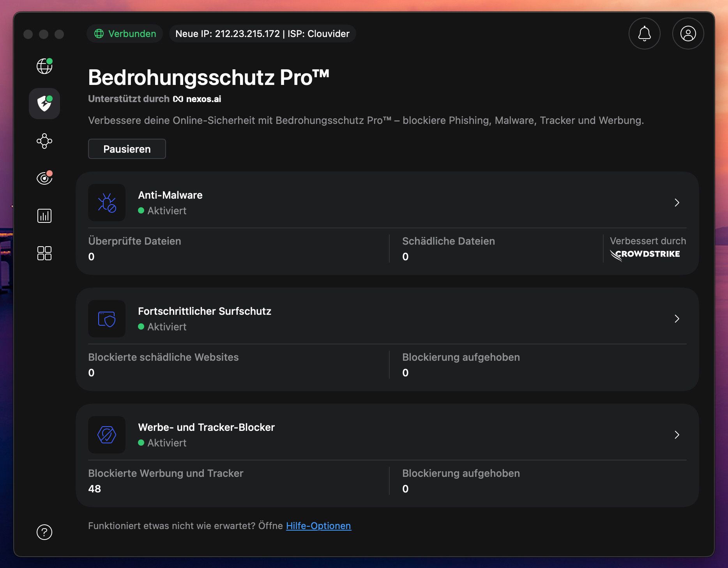Open the user account profile icon
This screenshot has height=568, width=728.
pyautogui.click(x=687, y=34)
